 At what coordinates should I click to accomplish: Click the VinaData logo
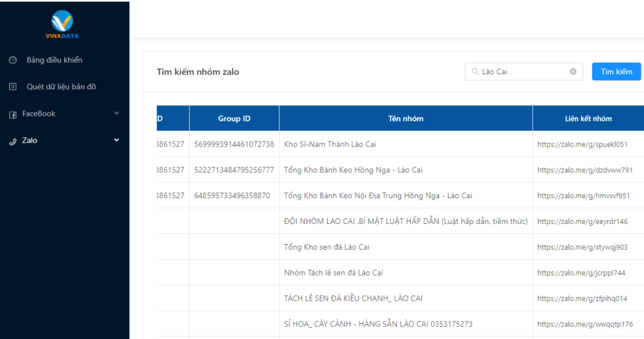click(x=62, y=25)
